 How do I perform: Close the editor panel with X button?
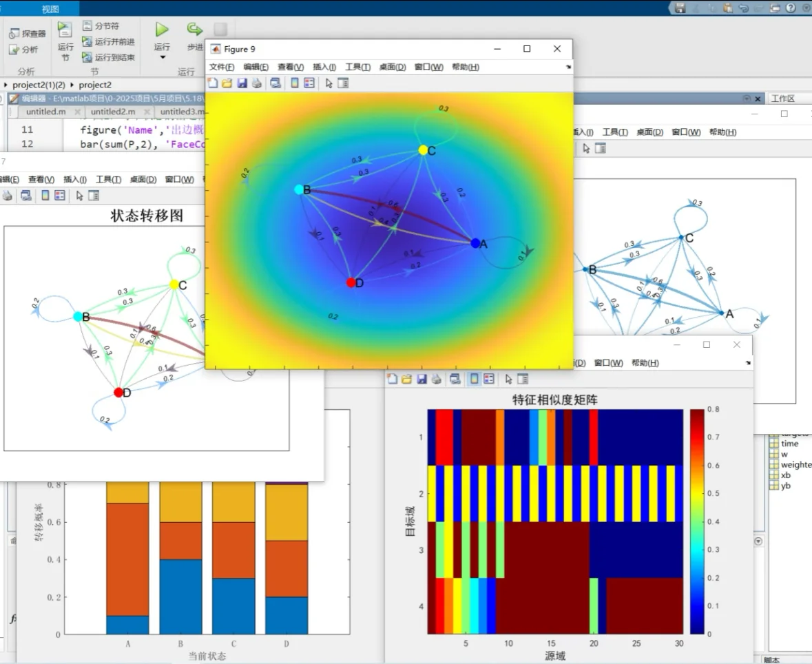click(758, 98)
